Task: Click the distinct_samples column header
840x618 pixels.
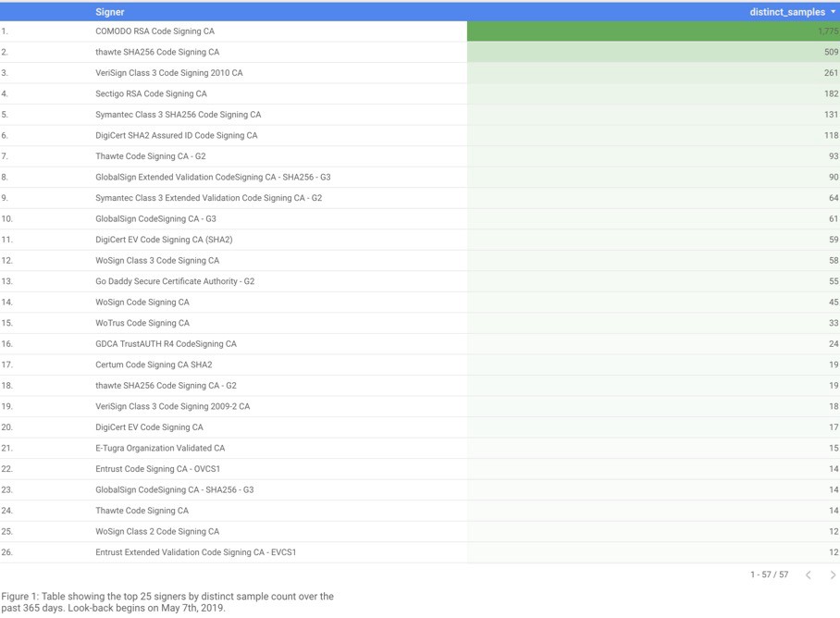Action: (x=786, y=12)
